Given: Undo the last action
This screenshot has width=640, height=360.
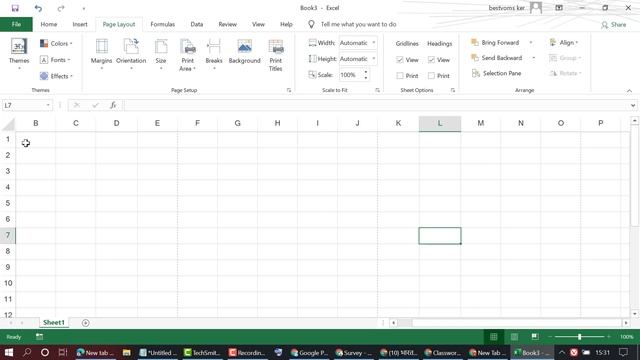Looking at the screenshot, I should pos(38,8).
